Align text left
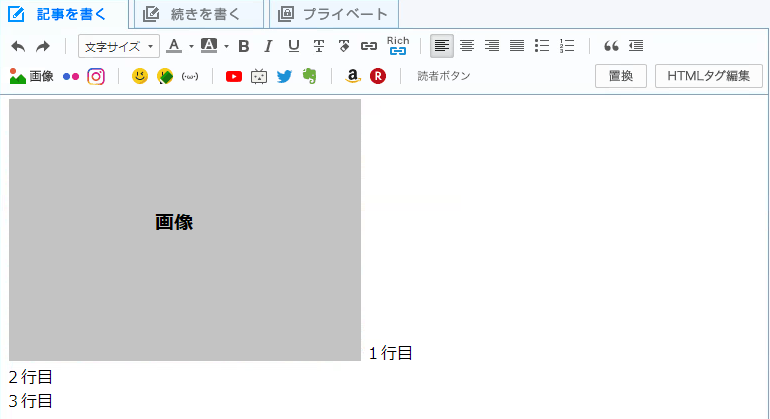The image size is (770, 419). point(442,46)
